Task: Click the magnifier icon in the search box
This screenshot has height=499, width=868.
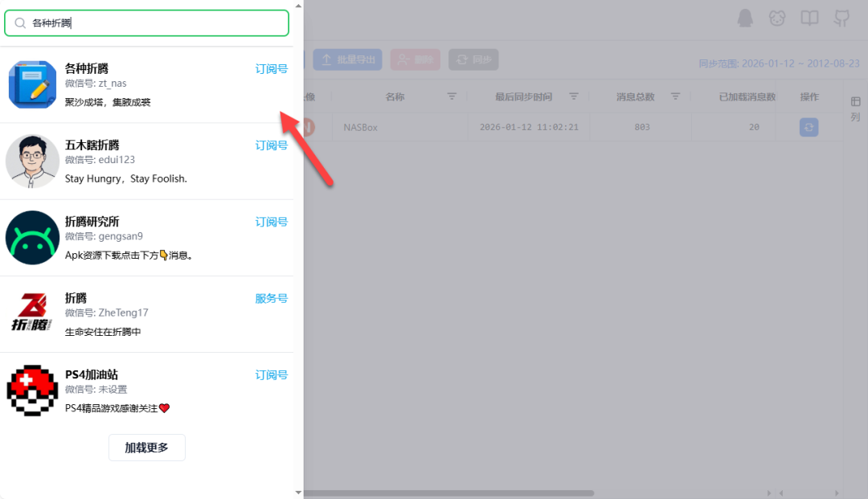Action: [x=20, y=23]
